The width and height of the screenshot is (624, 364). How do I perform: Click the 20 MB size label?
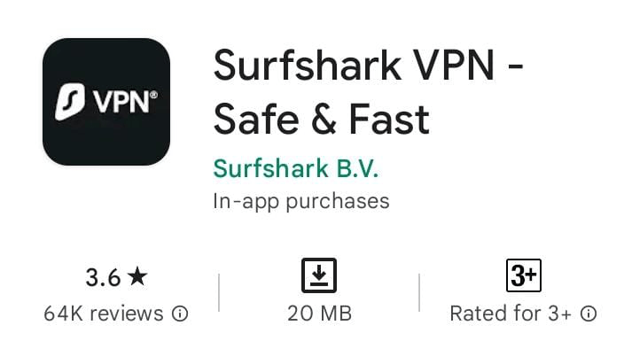pyautogui.click(x=320, y=314)
